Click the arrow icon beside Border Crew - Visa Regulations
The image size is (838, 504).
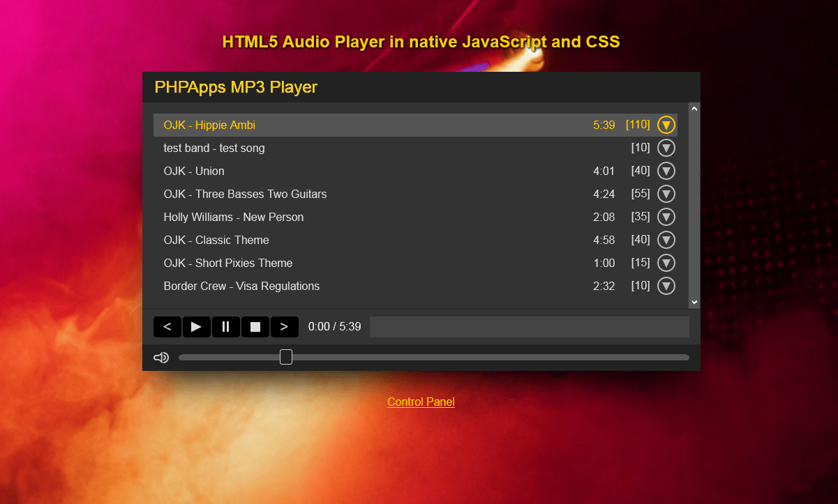click(666, 286)
